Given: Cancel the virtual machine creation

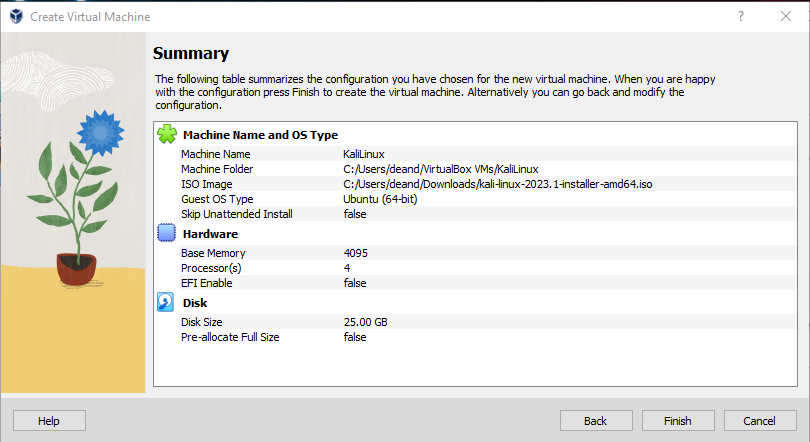Looking at the screenshot, I should click(x=759, y=421).
